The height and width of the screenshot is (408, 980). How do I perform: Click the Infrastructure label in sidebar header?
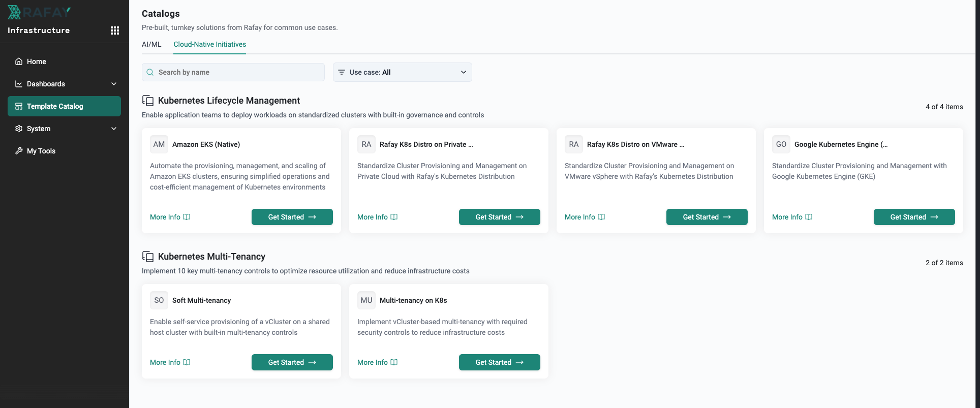(x=39, y=30)
